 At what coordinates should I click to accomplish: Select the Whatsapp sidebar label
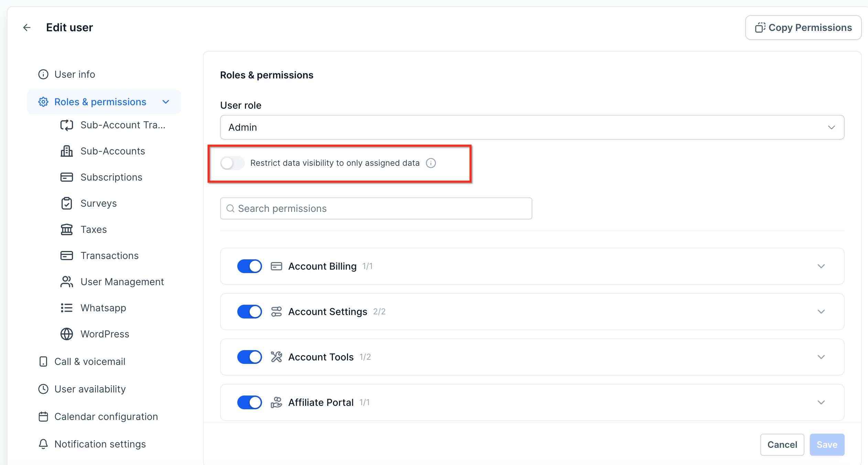pyautogui.click(x=103, y=308)
